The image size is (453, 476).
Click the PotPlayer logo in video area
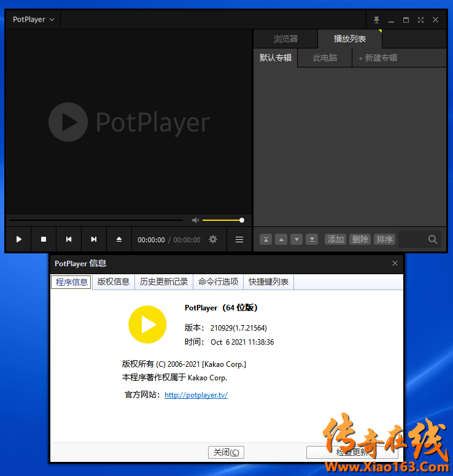coord(129,122)
